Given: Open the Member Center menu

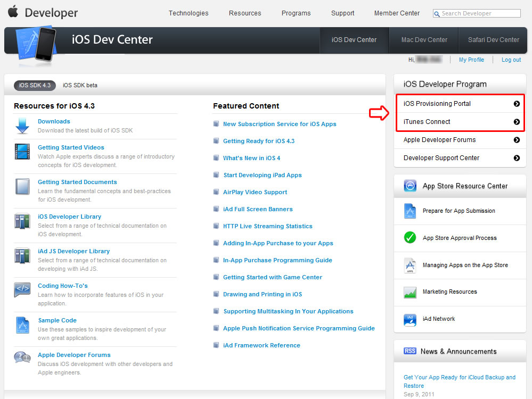Looking at the screenshot, I should [x=397, y=13].
